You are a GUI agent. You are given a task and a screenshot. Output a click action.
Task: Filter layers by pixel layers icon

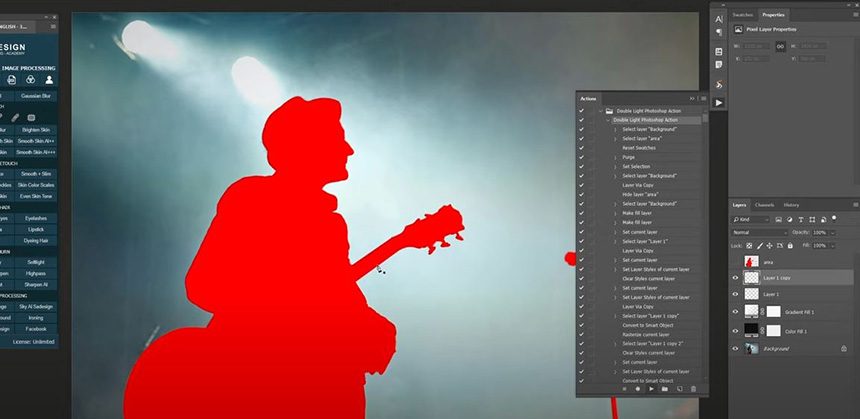(779, 219)
